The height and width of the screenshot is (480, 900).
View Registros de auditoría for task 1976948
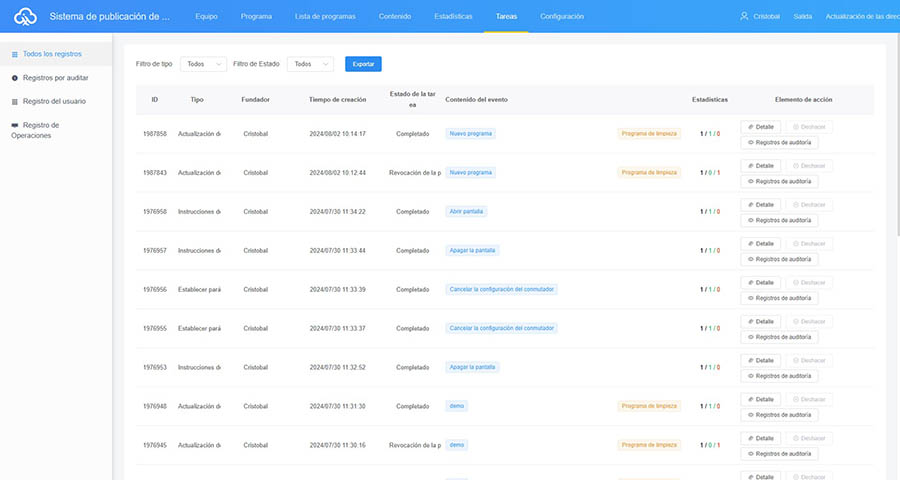point(779,415)
